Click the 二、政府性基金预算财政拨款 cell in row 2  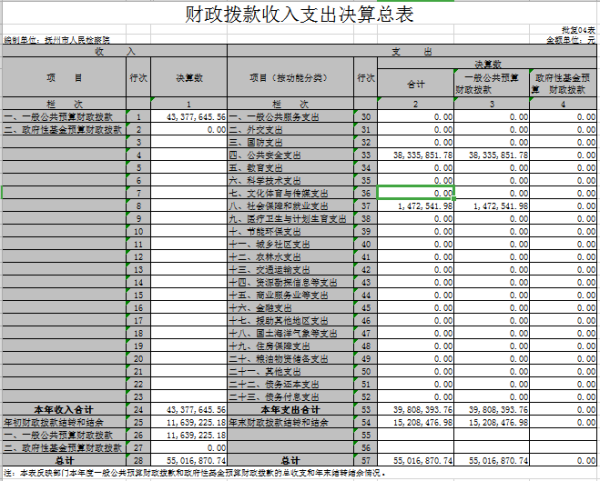[64, 129]
